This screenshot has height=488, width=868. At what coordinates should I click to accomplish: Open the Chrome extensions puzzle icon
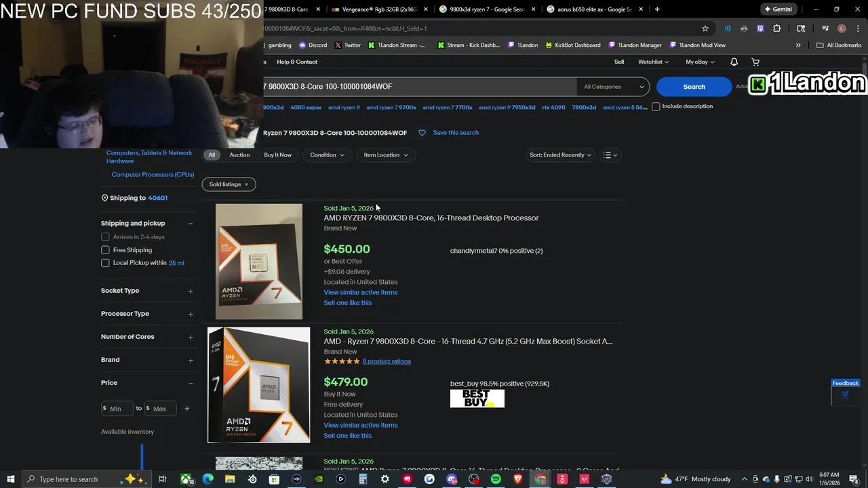[777, 28]
